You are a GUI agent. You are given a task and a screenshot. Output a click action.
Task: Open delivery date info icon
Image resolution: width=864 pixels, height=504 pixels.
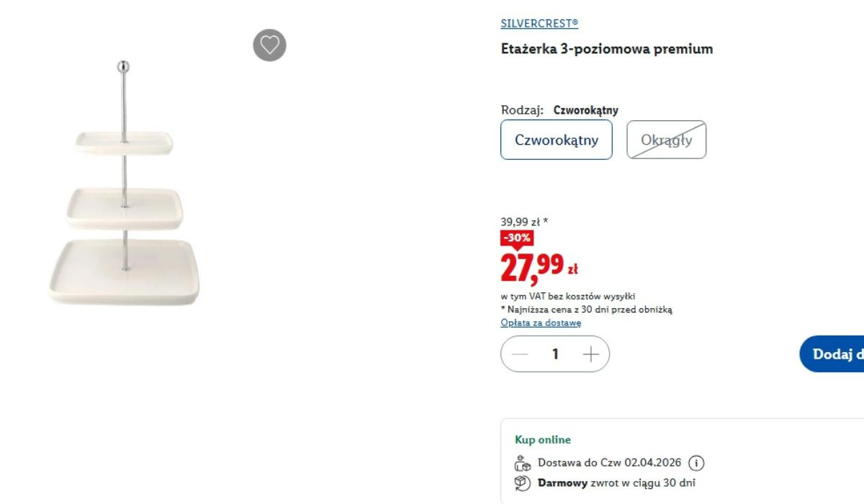696,463
